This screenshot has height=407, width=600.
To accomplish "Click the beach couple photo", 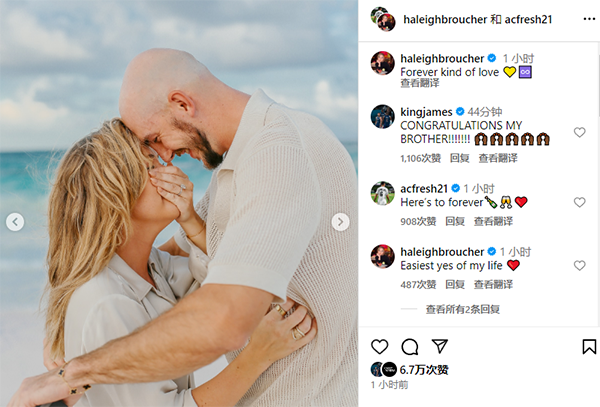I will [x=179, y=204].
